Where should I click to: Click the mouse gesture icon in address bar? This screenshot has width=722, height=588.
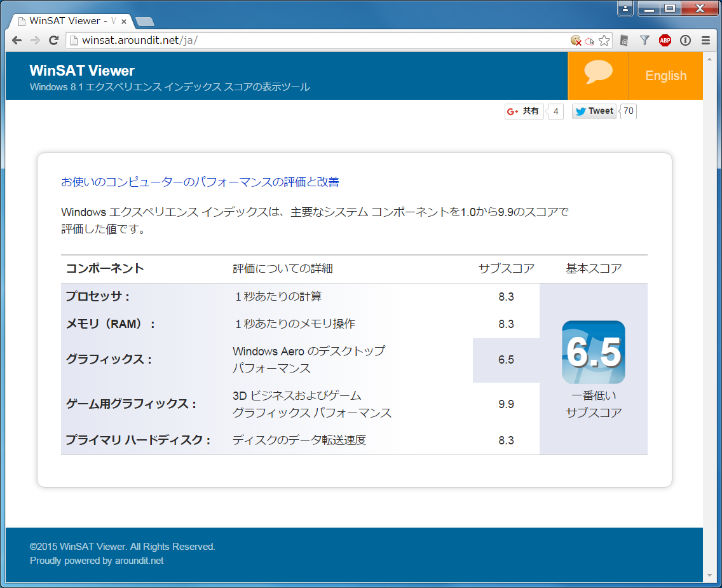point(589,41)
